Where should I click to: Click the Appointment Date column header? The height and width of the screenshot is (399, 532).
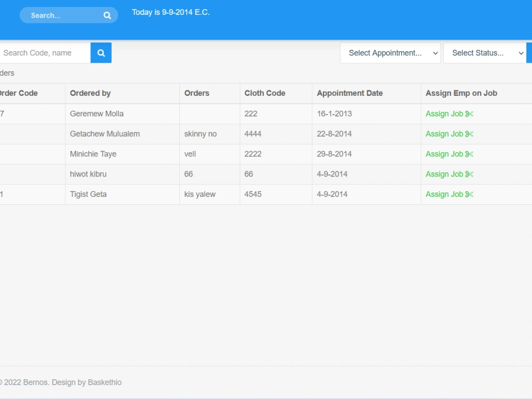[350, 93]
